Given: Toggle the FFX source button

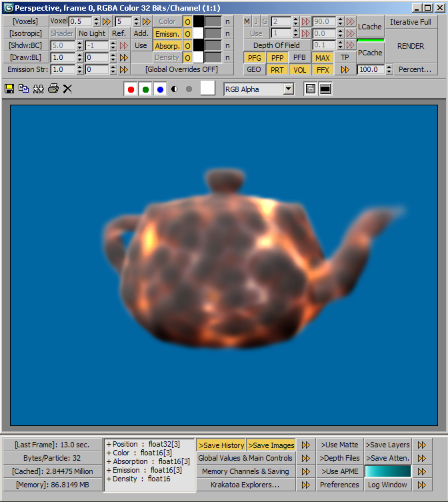Looking at the screenshot, I should (x=322, y=69).
